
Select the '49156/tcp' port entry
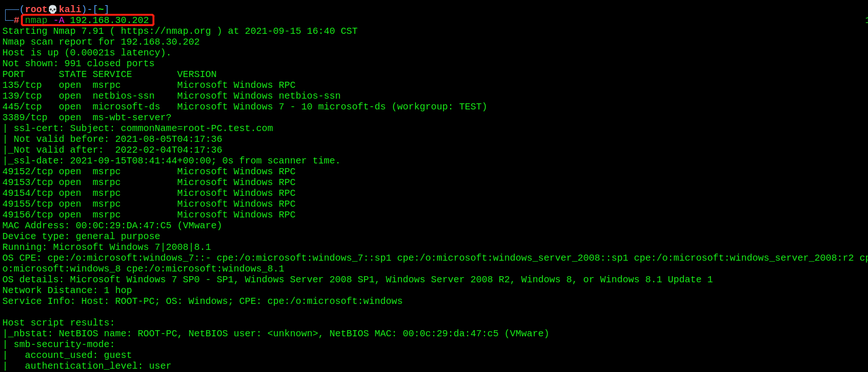pos(28,215)
